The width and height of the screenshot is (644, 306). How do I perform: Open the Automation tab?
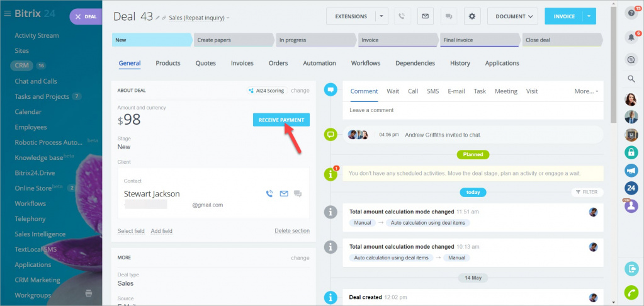coord(320,63)
